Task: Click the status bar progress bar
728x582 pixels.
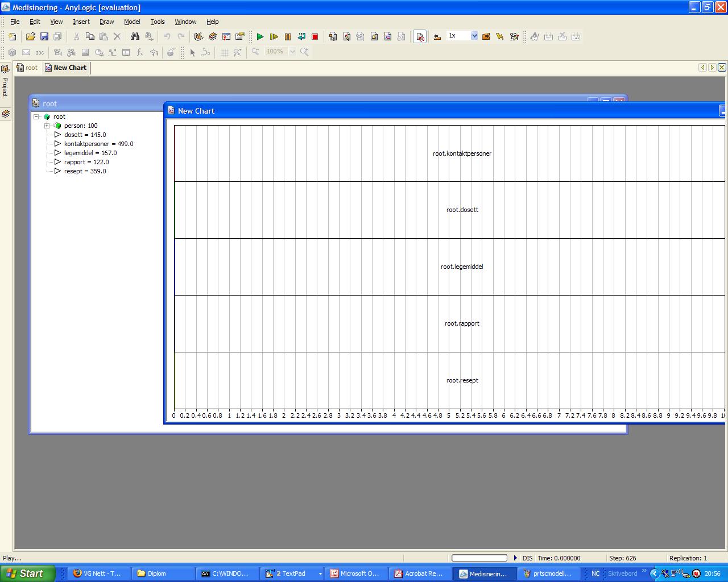Action: click(x=479, y=558)
